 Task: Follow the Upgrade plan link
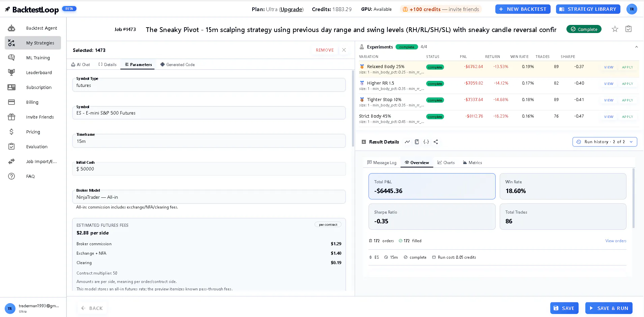pyautogui.click(x=291, y=9)
